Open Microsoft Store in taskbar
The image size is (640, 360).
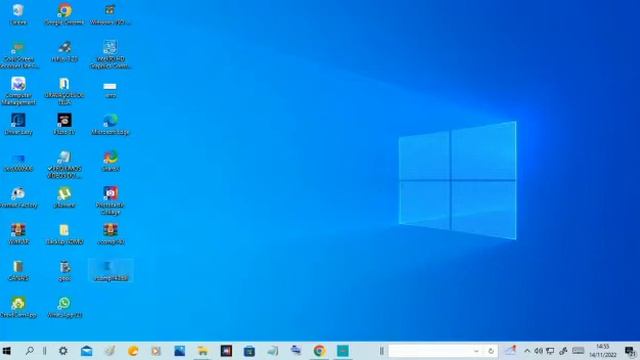pos(249,351)
